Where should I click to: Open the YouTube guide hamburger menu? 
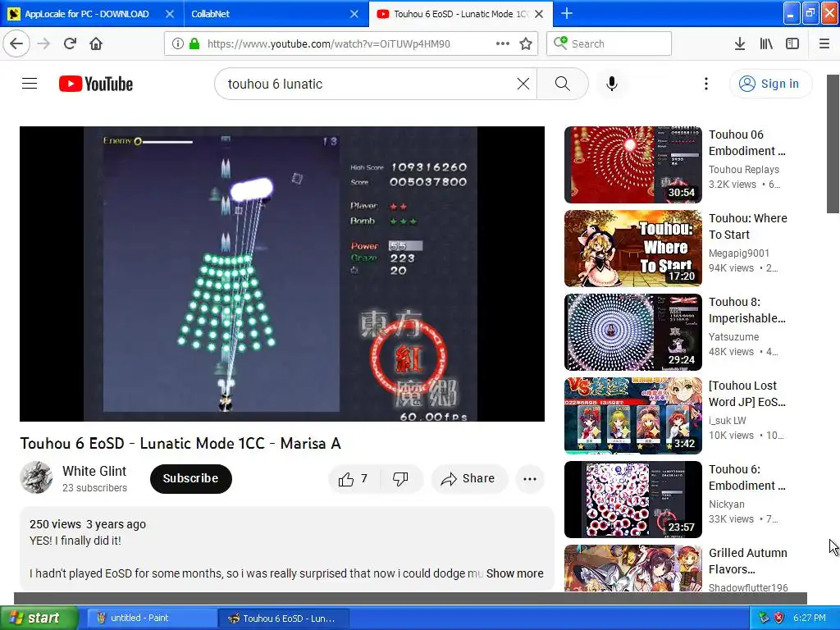tap(30, 84)
